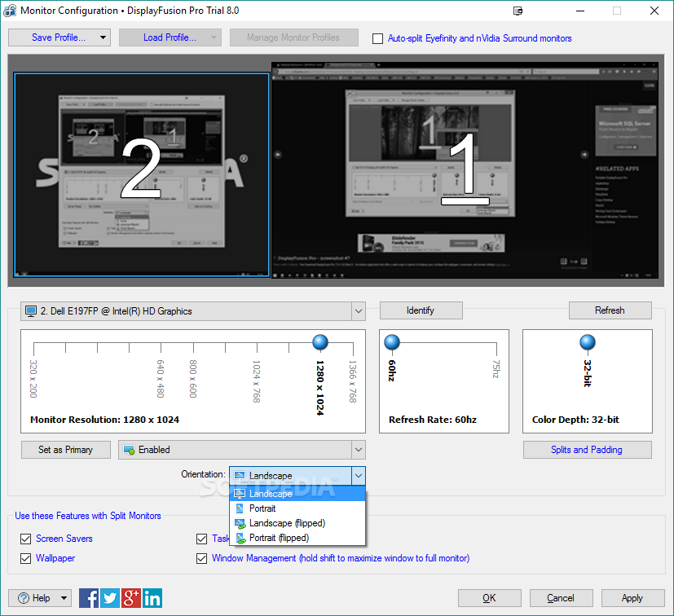The height and width of the screenshot is (616, 674).
Task: Click the Wallpaper link label
Action: pos(55,558)
